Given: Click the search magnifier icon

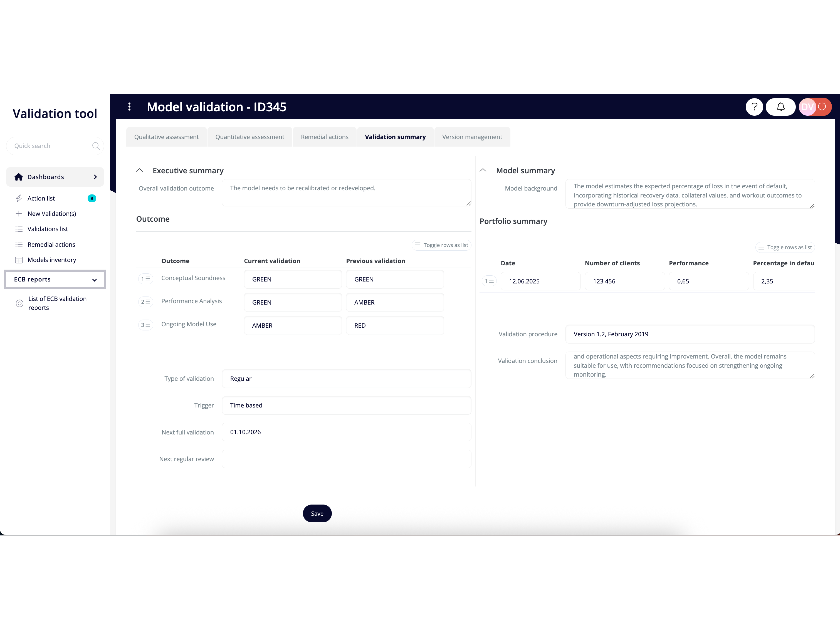Looking at the screenshot, I should 96,146.
